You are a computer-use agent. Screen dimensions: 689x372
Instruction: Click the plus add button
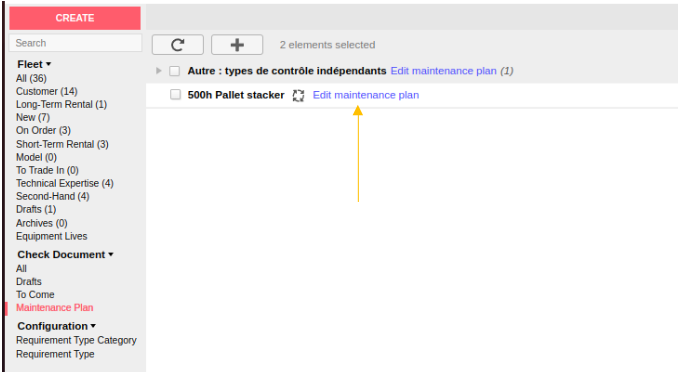(x=237, y=45)
